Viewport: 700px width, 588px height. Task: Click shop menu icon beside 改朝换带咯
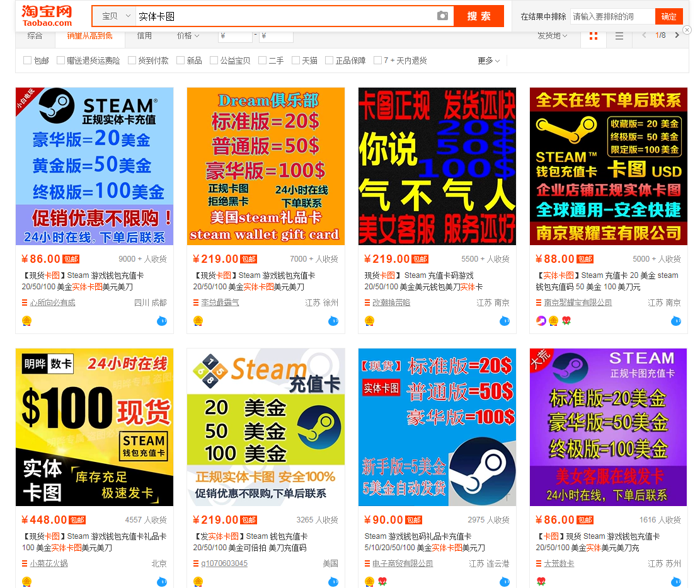(x=367, y=303)
